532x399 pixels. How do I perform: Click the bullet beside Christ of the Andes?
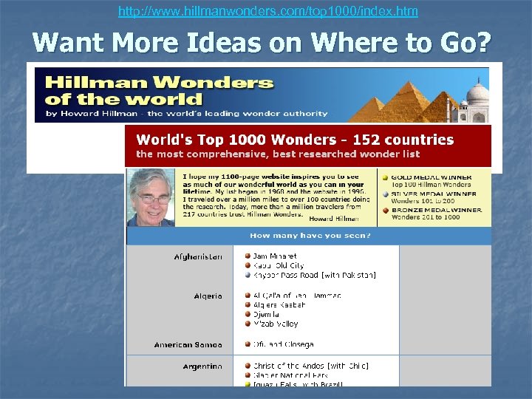(248, 366)
